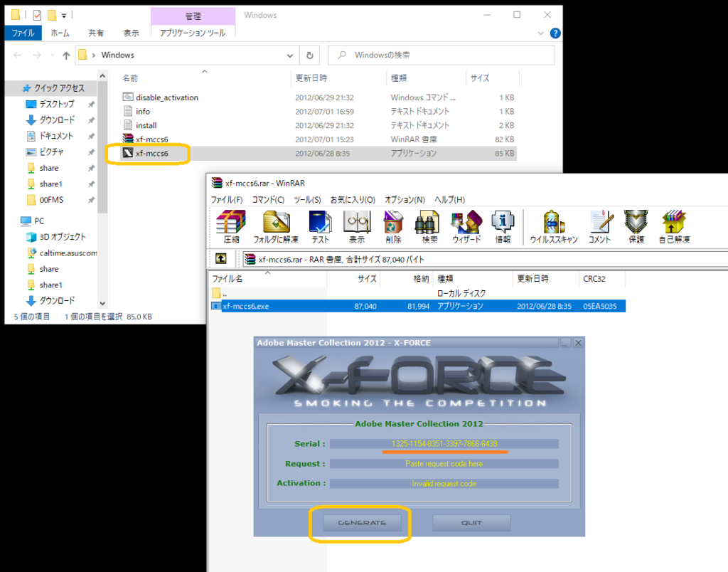
Task: Open the ホーム tab in Explorer
Action: [60, 33]
